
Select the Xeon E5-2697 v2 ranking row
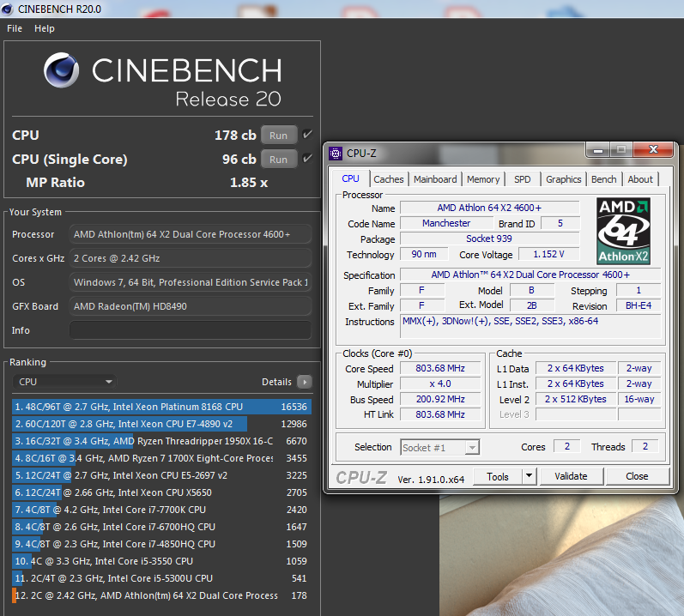(161, 475)
